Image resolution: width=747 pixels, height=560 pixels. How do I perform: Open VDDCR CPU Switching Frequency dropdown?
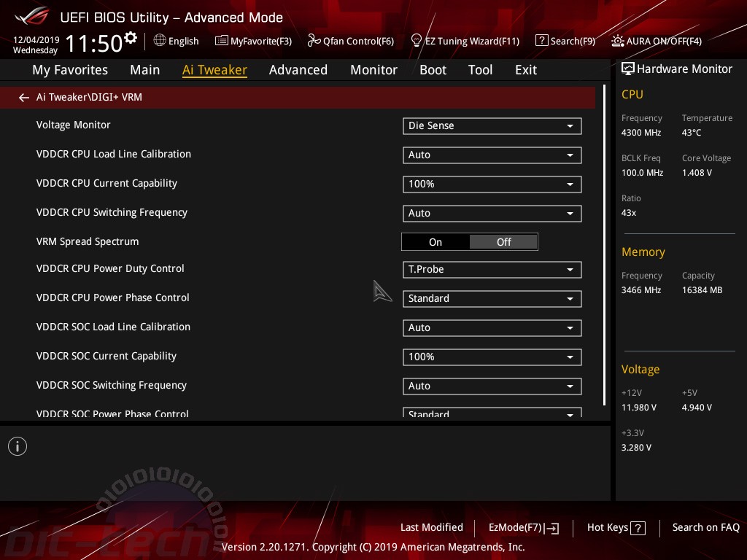492,214
